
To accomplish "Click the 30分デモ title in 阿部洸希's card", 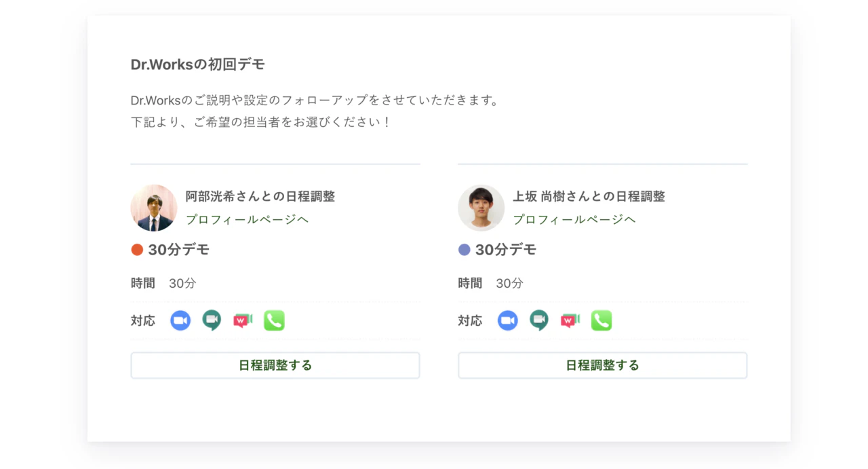I will 179,250.
